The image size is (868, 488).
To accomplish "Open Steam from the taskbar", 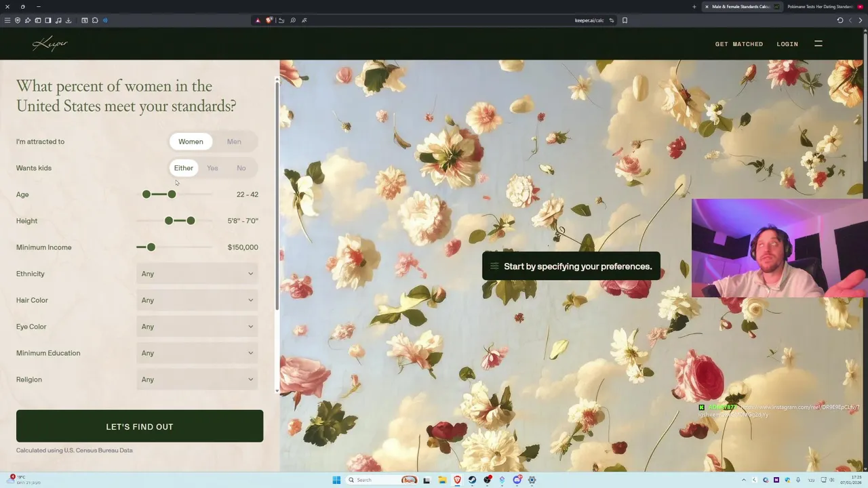I will [x=473, y=480].
